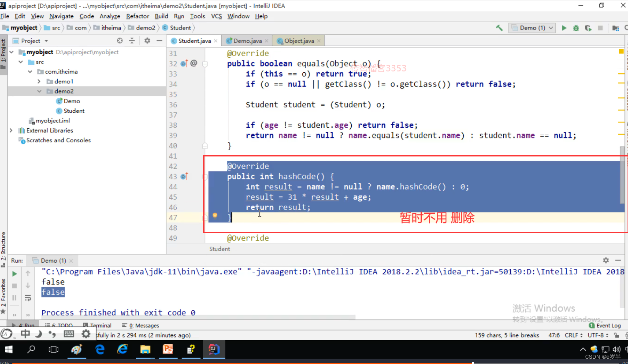Select Scratches and Consoles node
Screen dimensions: 628x364
[55, 140]
